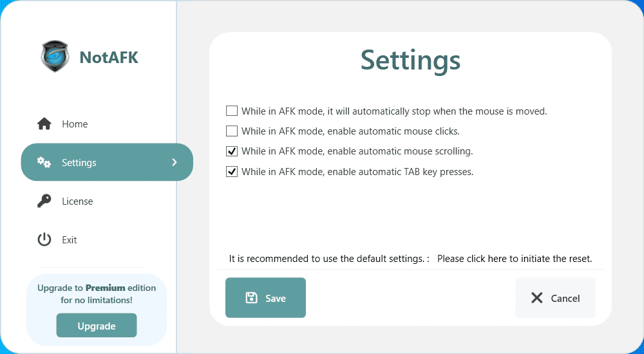The height and width of the screenshot is (354, 644).
Task: Click the License key icon
Action: [x=44, y=201]
